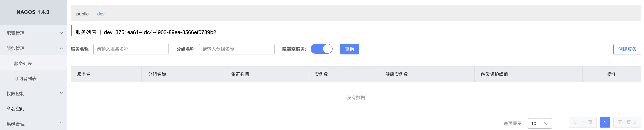Switch to the dev namespace tab
The image size is (644, 130).
pyautogui.click(x=101, y=14)
